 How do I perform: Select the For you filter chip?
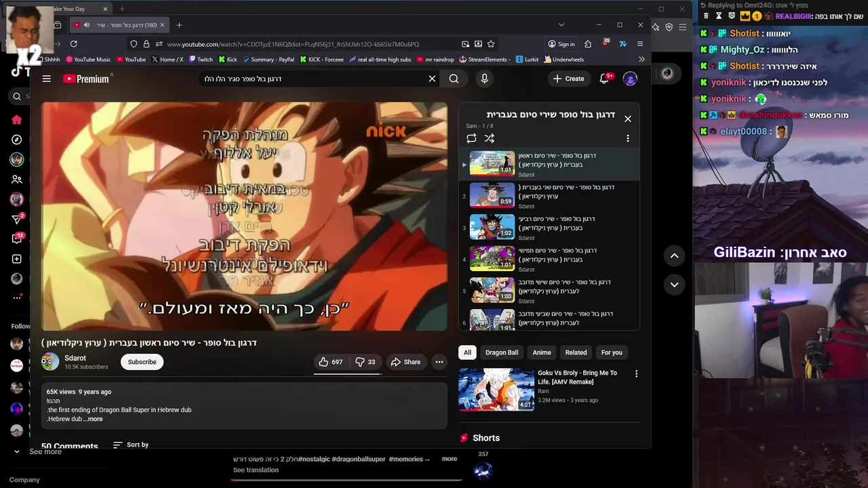pyautogui.click(x=612, y=352)
